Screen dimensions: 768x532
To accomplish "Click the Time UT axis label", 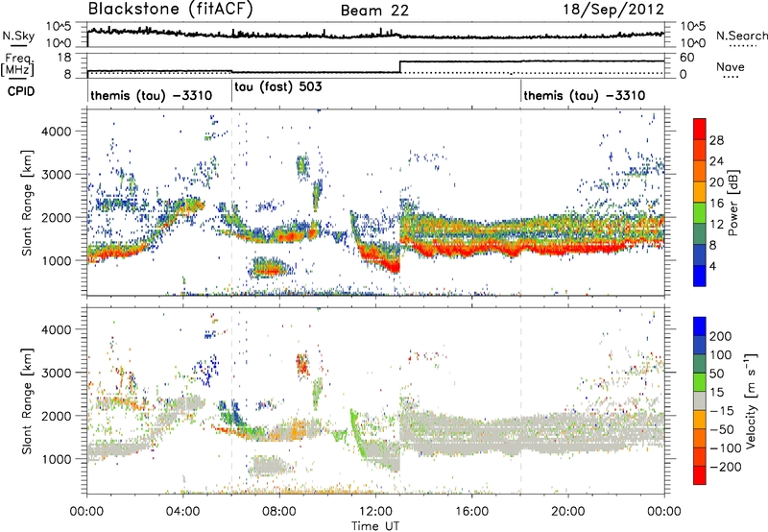I will [375, 526].
